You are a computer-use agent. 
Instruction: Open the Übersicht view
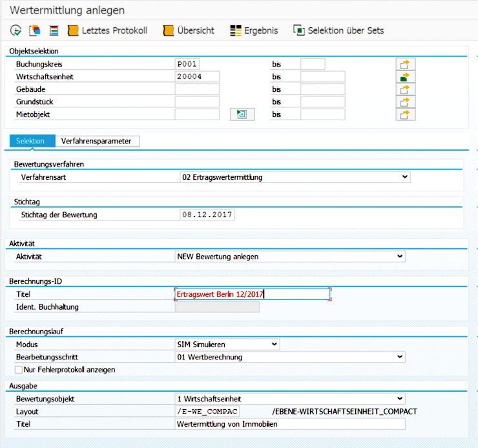coord(189,30)
